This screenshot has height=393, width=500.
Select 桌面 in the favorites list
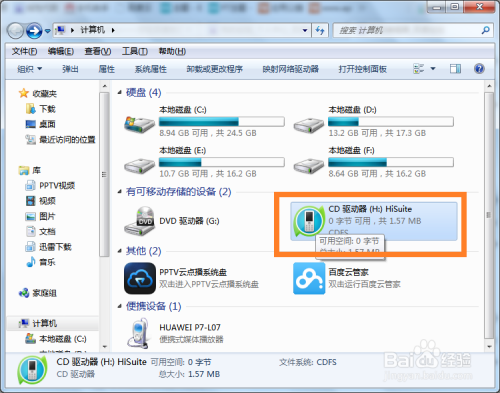(47, 124)
